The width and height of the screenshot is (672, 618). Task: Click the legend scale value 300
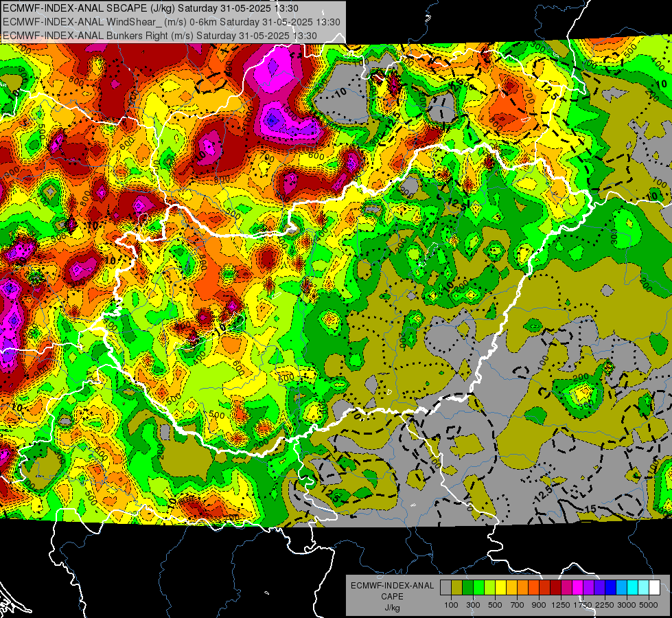pos(473,605)
